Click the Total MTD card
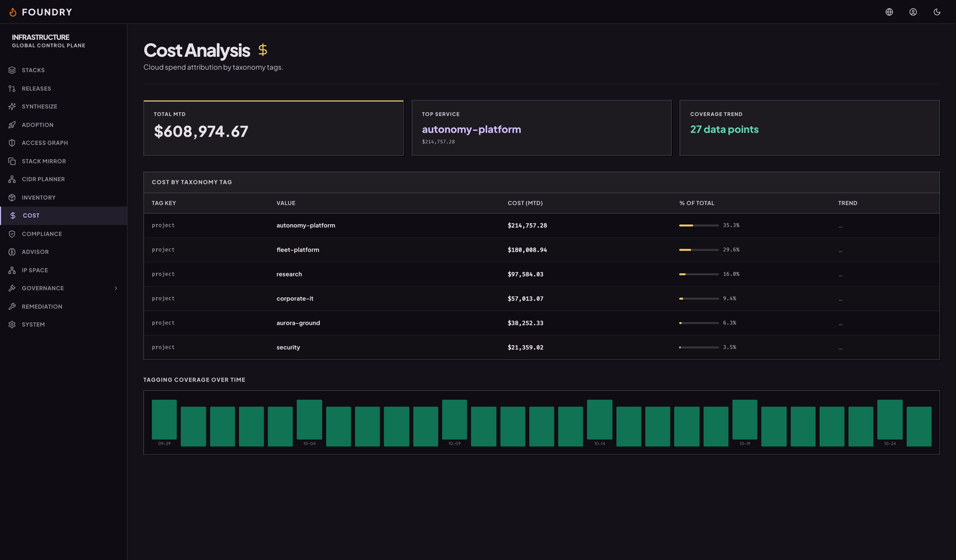Screen dimensions: 956x560 click(274, 128)
